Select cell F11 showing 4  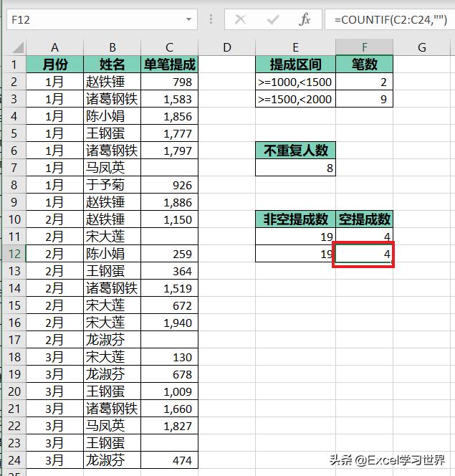[x=364, y=237]
